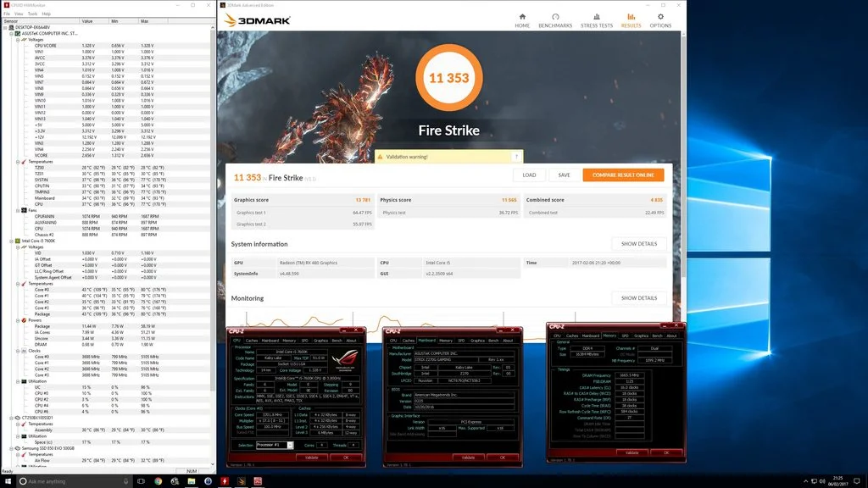
Task: Select the Results bar-chart icon
Action: tap(631, 17)
